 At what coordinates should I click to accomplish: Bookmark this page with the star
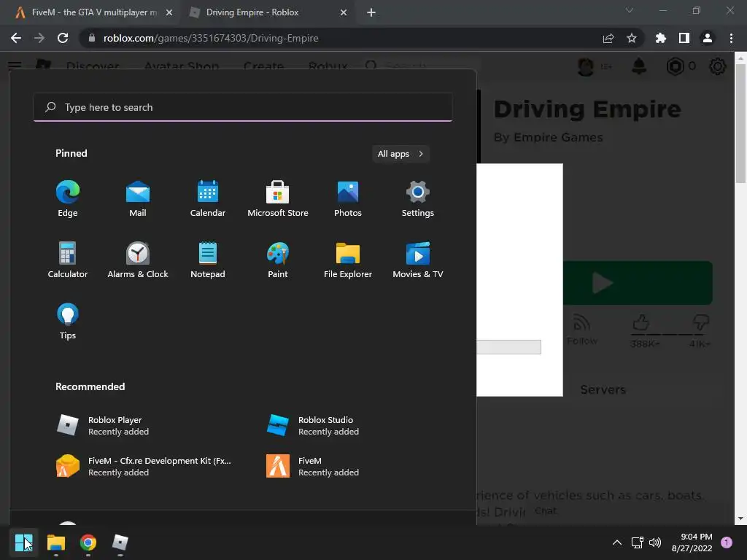(x=632, y=38)
